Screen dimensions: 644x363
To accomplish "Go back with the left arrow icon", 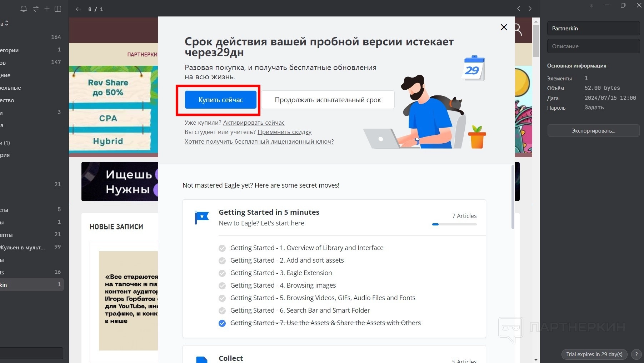I will tap(78, 9).
